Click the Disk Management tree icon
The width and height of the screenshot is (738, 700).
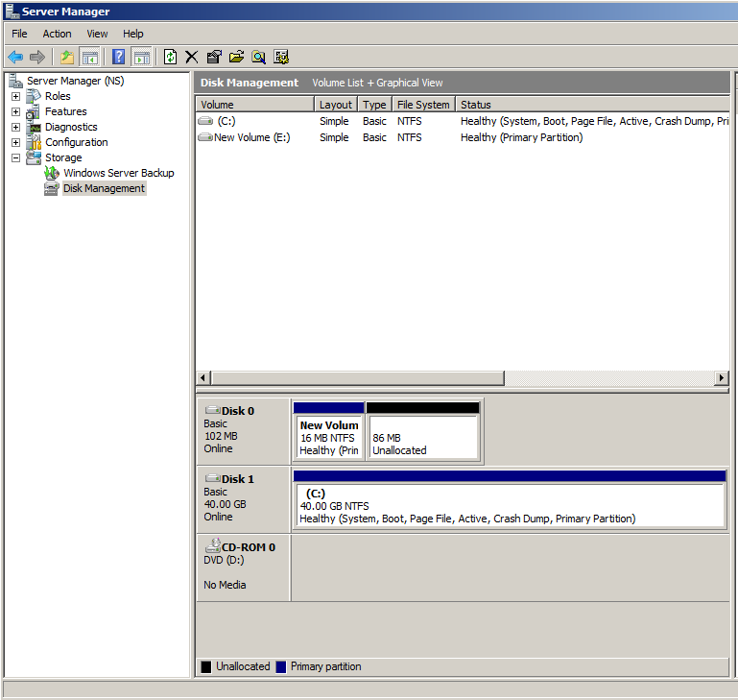tap(51, 188)
